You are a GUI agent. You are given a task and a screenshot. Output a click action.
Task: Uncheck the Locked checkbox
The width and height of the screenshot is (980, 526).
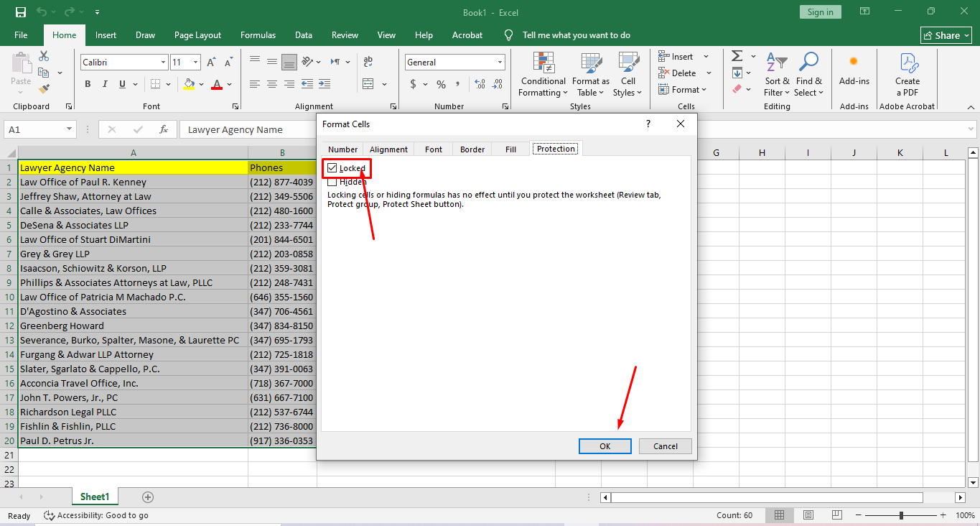pyautogui.click(x=332, y=168)
